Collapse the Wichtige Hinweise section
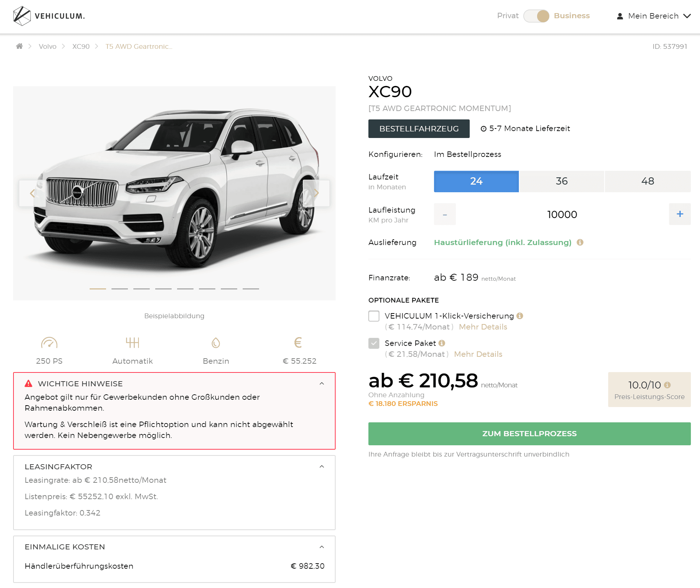 [x=322, y=383]
